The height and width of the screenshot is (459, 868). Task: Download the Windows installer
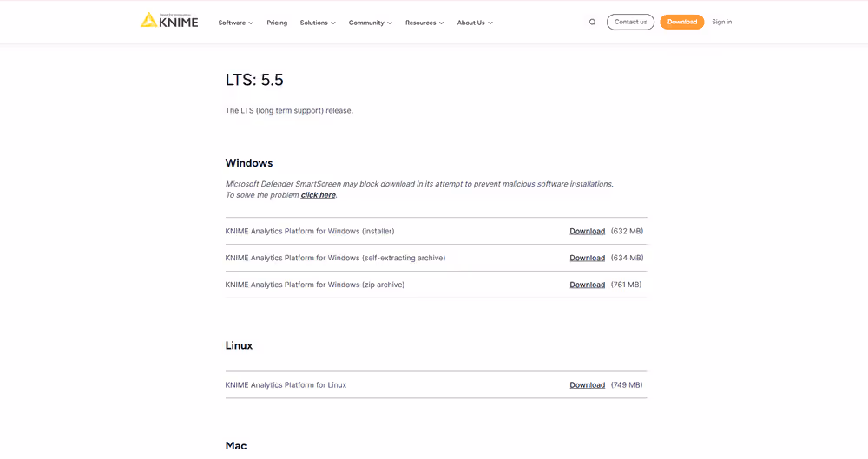588,232
